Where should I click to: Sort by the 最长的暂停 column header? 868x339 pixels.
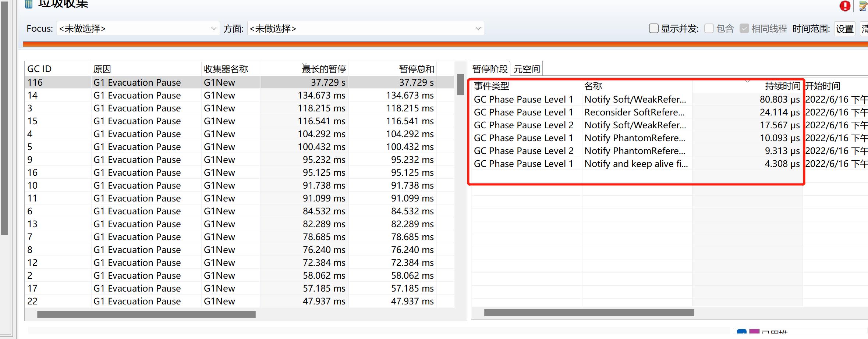[x=304, y=69]
